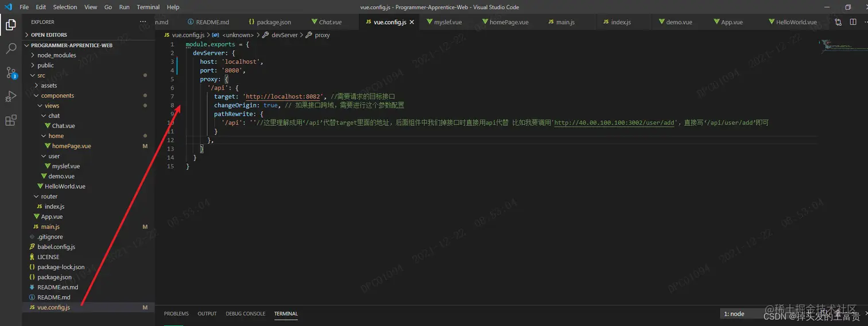The width and height of the screenshot is (868, 326).
Task: Click the devServer breadcrumb segment
Action: pos(280,35)
